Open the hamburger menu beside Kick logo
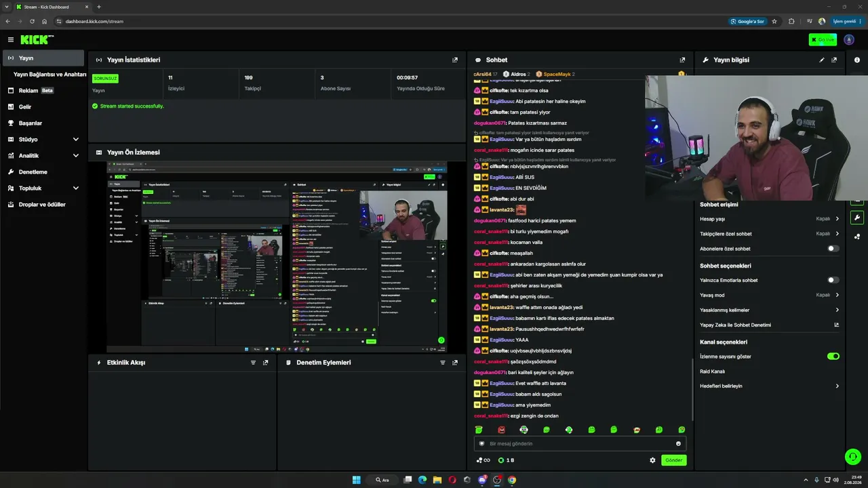The width and height of the screenshot is (868, 488). pos(11,40)
